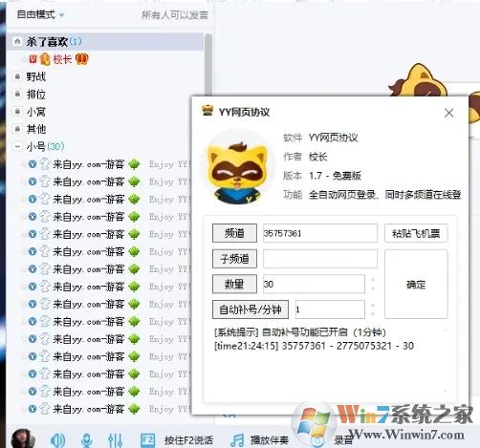Open the 自由模式 mode dropdown
Screen dimensions: 480x448
coord(40,14)
